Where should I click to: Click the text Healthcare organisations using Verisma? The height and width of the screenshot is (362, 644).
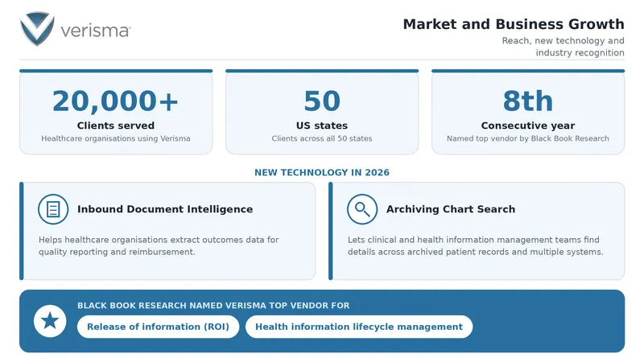click(x=116, y=138)
